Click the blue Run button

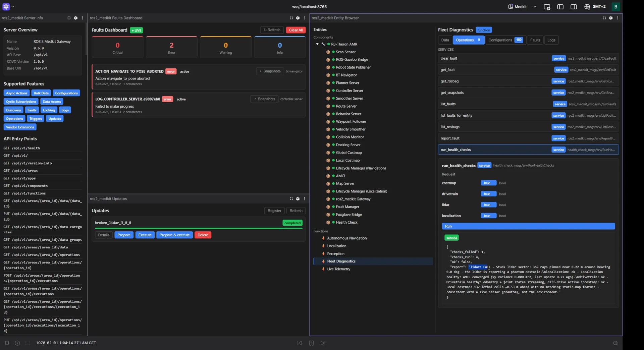coord(528,226)
